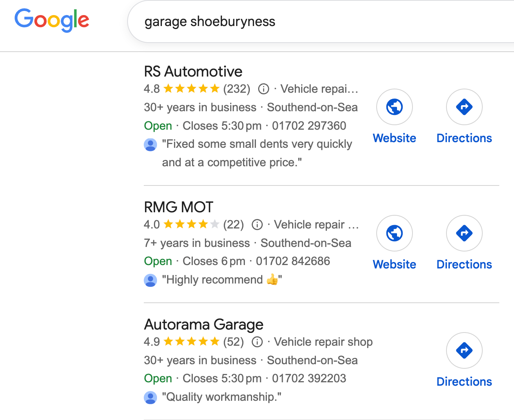Click "7+ years in business" text
The width and height of the screenshot is (514, 420).
(x=197, y=243)
